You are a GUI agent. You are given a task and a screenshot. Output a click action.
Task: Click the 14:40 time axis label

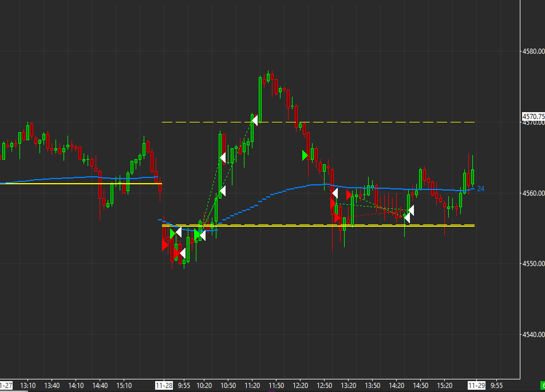point(100,385)
